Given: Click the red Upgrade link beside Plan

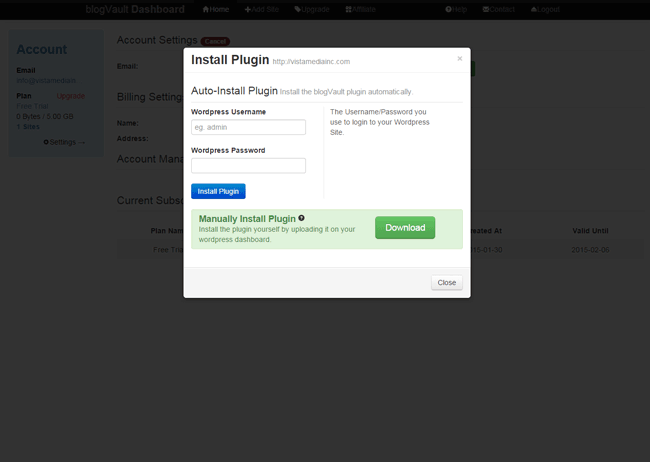Looking at the screenshot, I should 70,96.
